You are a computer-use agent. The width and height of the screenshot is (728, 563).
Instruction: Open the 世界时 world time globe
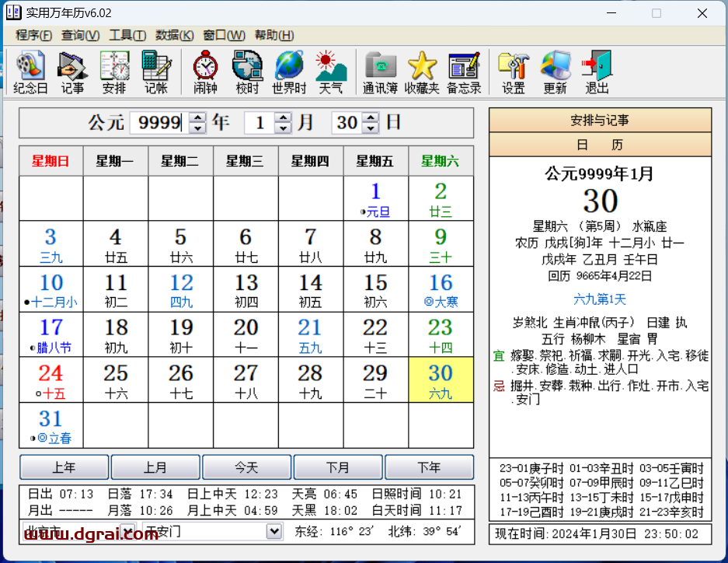tap(289, 72)
